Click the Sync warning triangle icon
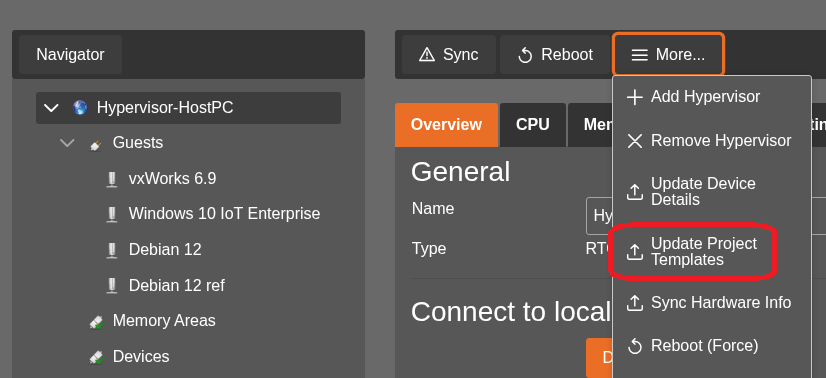Image resolution: width=826 pixels, height=378 pixels. coord(427,55)
